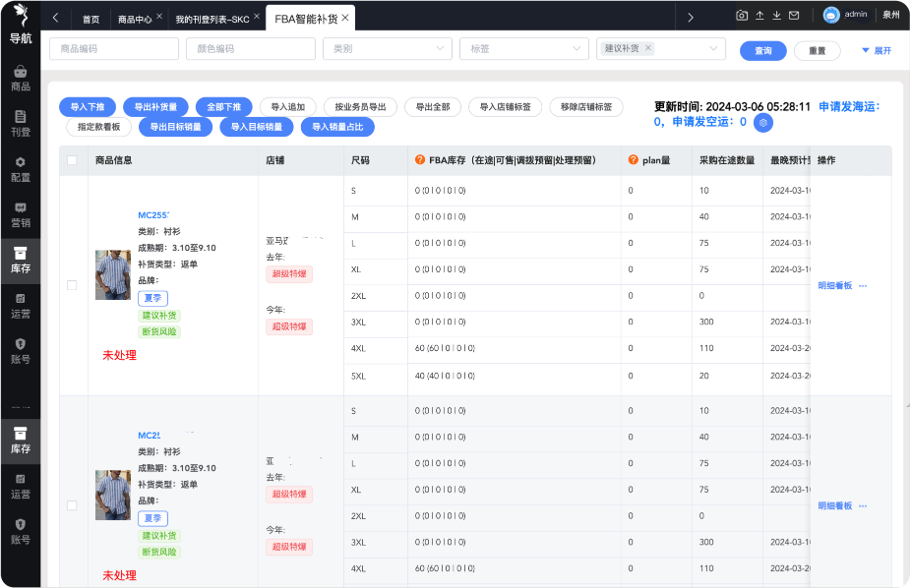
Task: Go to 刊登 in the navigation sidebar
Action: pos(20,123)
